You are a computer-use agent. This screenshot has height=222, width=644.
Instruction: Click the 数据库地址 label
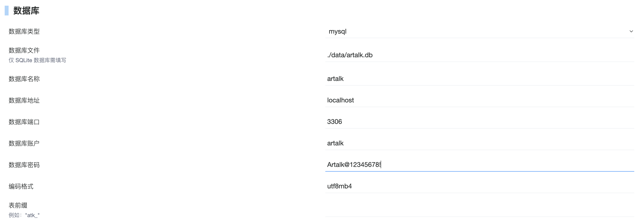pyautogui.click(x=24, y=100)
